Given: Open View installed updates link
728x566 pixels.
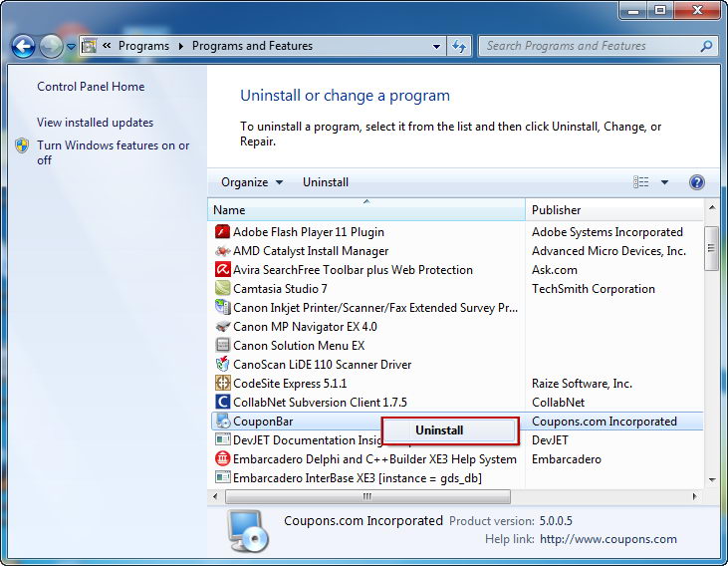Looking at the screenshot, I should click(x=96, y=123).
